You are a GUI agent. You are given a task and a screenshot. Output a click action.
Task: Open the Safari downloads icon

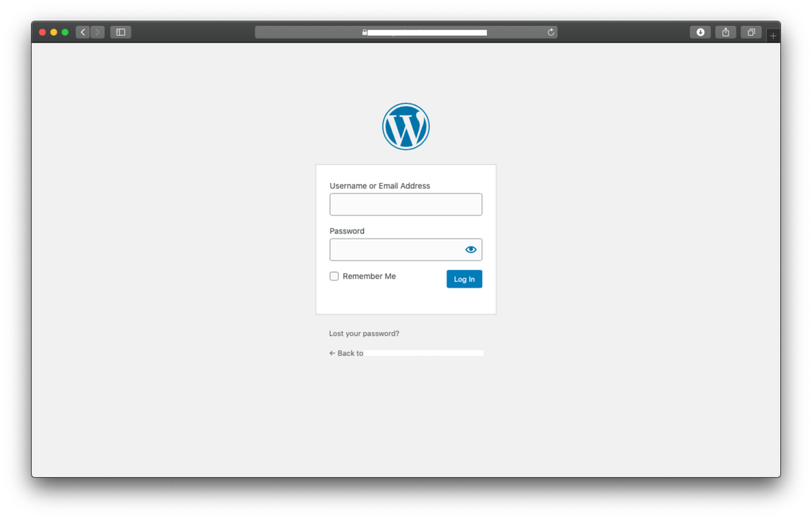700,32
